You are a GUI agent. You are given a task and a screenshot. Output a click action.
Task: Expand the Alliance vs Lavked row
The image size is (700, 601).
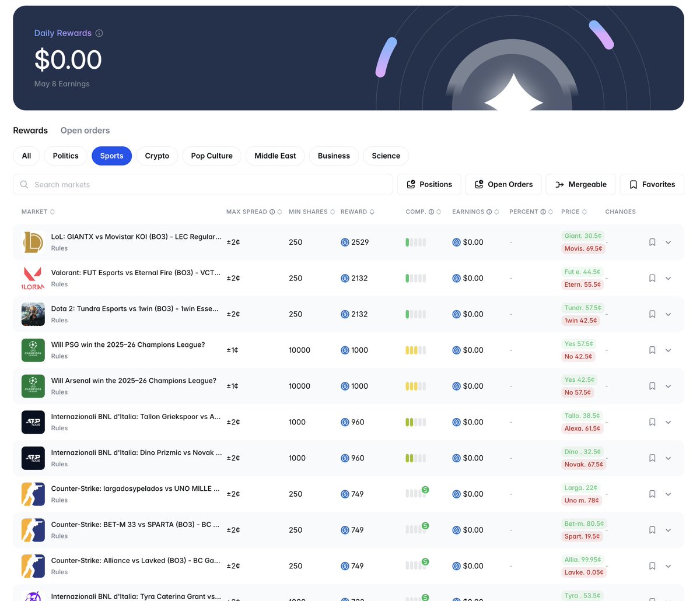pos(668,566)
